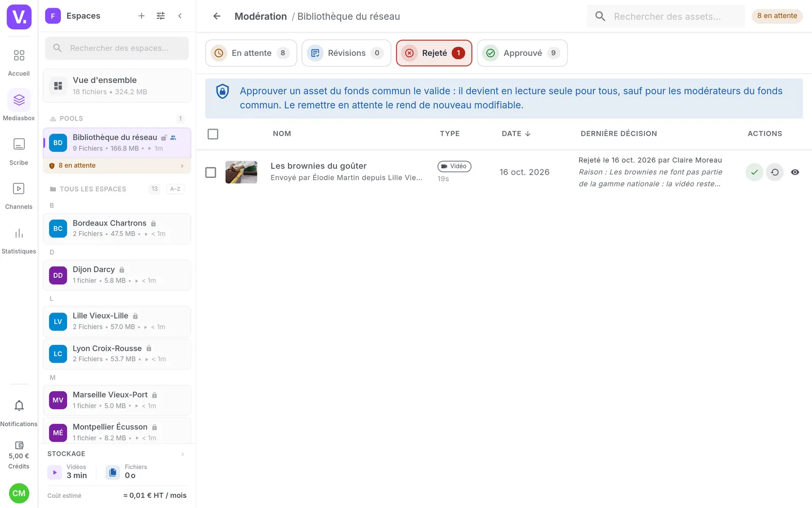Viewport: 812px width, 508px height.
Task: Toggle the A–Z sort for espaces
Action: [x=175, y=189]
